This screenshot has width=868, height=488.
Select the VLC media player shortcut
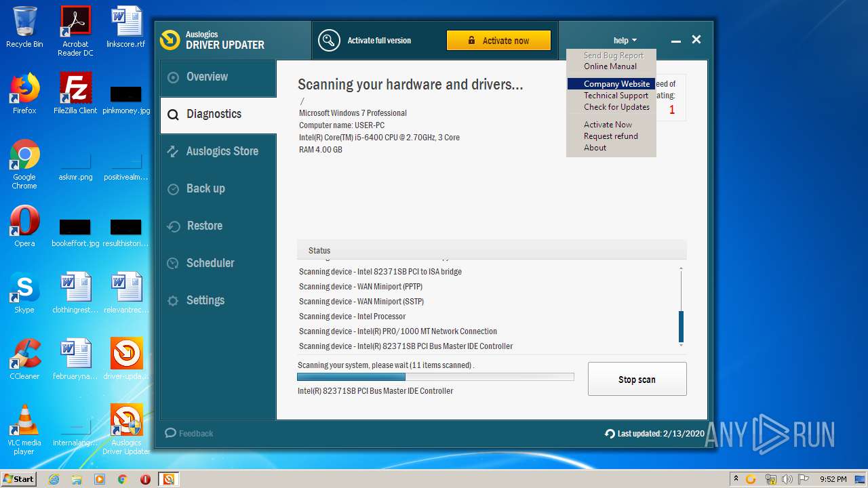click(x=24, y=430)
